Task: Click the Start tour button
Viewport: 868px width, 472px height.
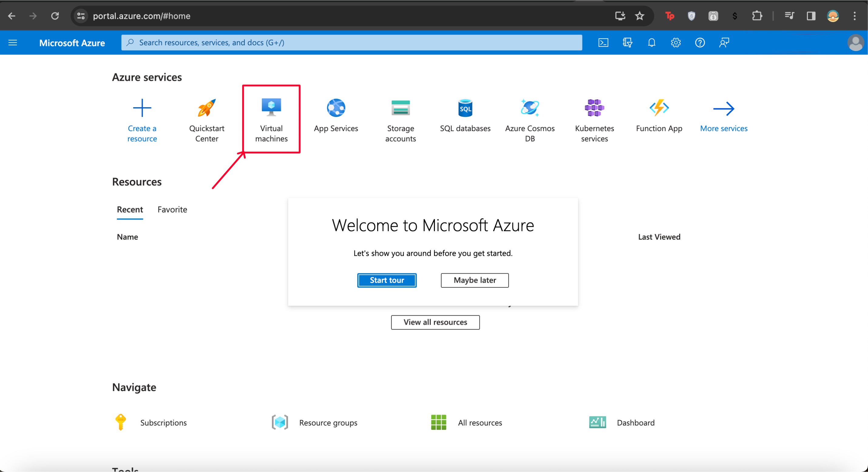Action: coord(386,280)
